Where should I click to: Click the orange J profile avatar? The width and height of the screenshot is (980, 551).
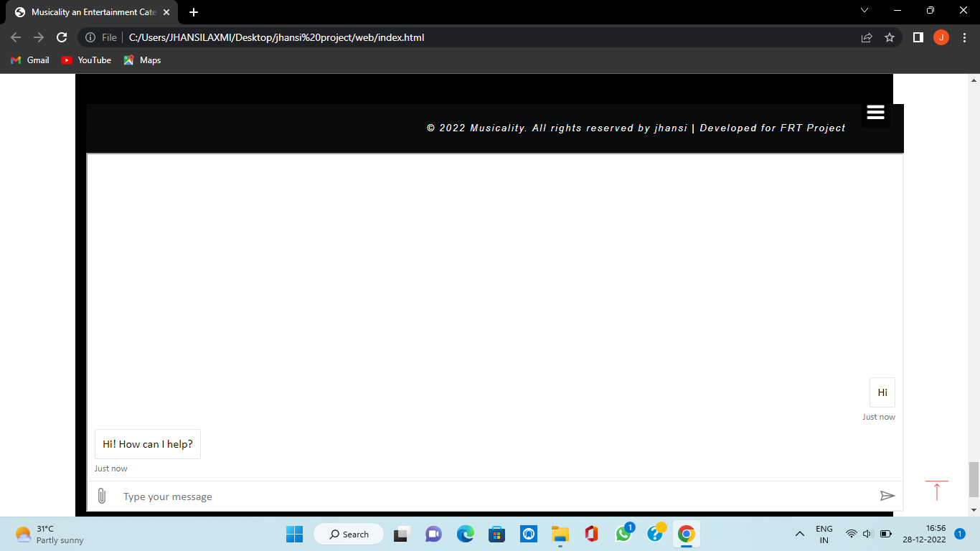(941, 37)
